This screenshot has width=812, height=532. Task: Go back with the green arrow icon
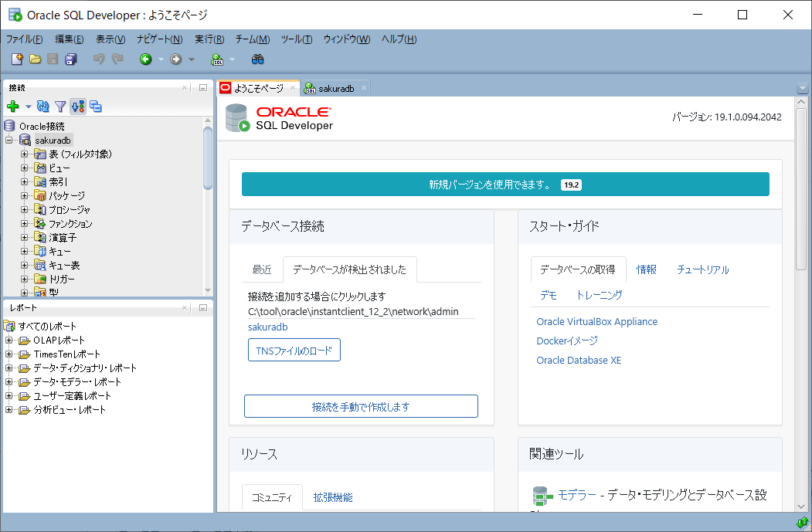145,59
